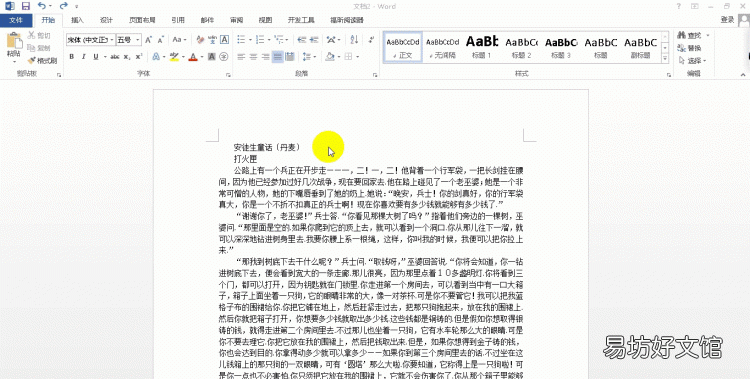
Task: Switch to 设计 Design tab
Action: point(106,20)
